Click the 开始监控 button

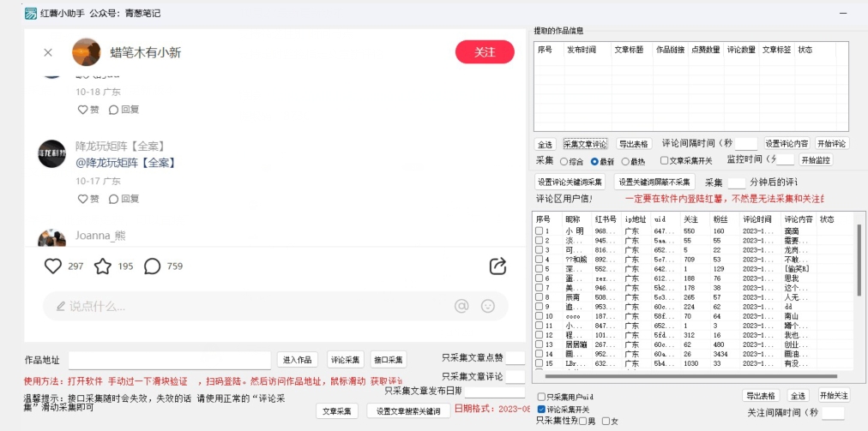[816, 160]
